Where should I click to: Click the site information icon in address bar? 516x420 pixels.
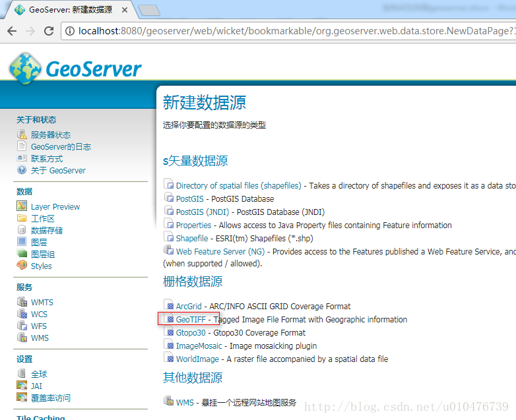pyautogui.click(x=70, y=31)
